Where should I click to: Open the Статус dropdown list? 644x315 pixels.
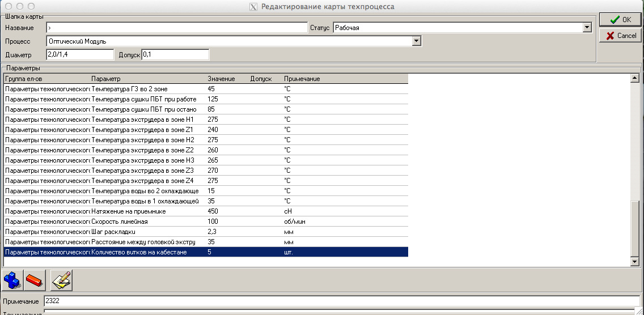(x=587, y=27)
